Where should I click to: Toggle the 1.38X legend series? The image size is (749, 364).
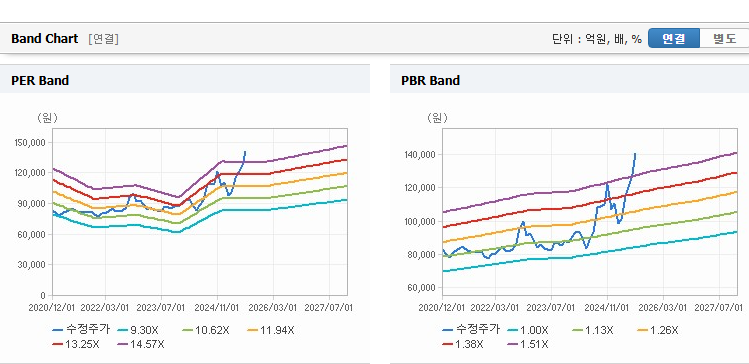coord(463,344)
